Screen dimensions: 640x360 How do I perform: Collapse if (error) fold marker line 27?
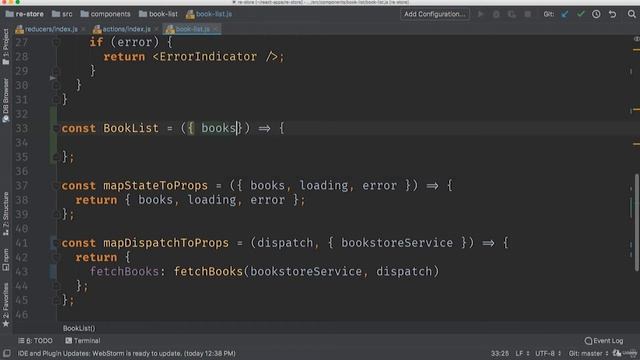pos(56,42)
